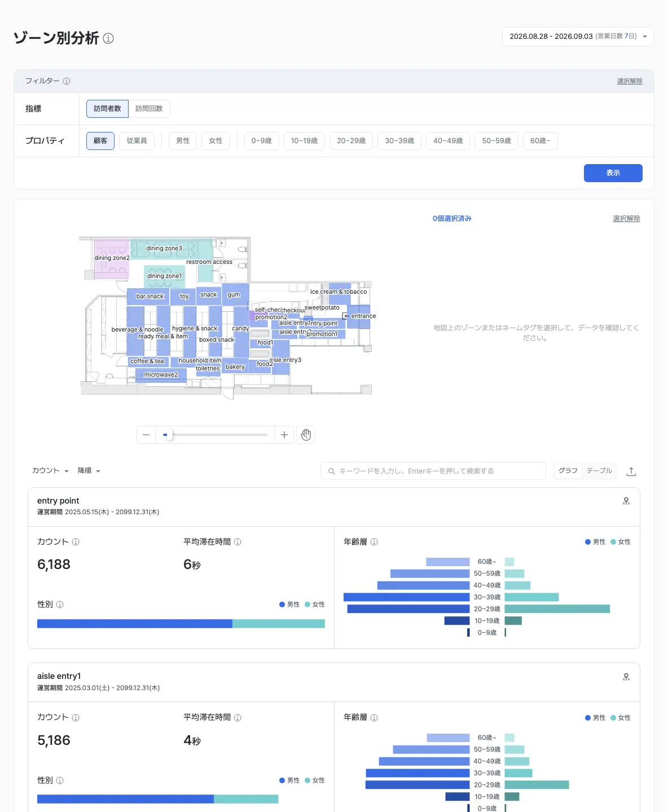Screen dimensions: 668x812
Task: Open the カウント sort field dropdown
Action: 50,471
